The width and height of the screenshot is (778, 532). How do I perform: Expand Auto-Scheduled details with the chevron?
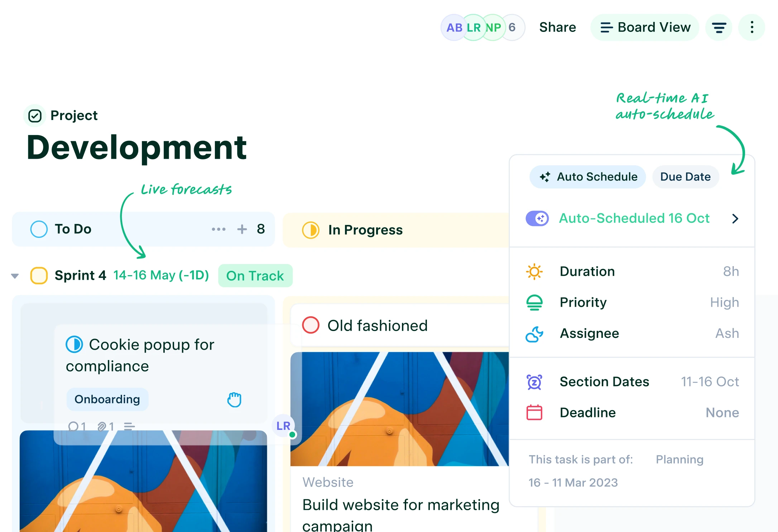coord(736,219)
